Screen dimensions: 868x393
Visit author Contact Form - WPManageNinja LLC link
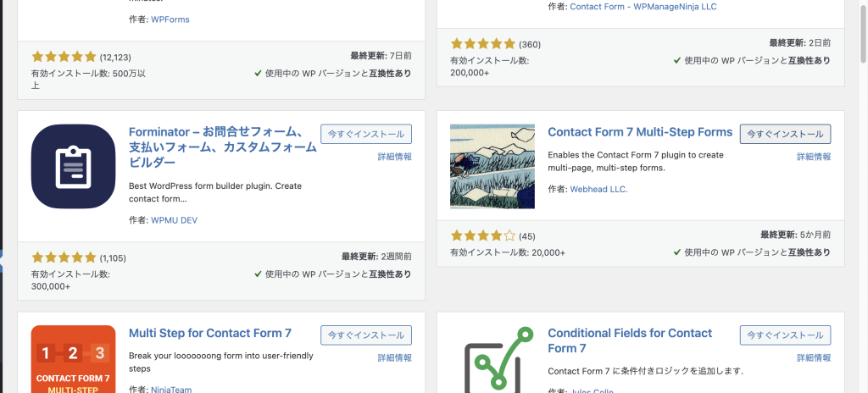pos(643,7)
